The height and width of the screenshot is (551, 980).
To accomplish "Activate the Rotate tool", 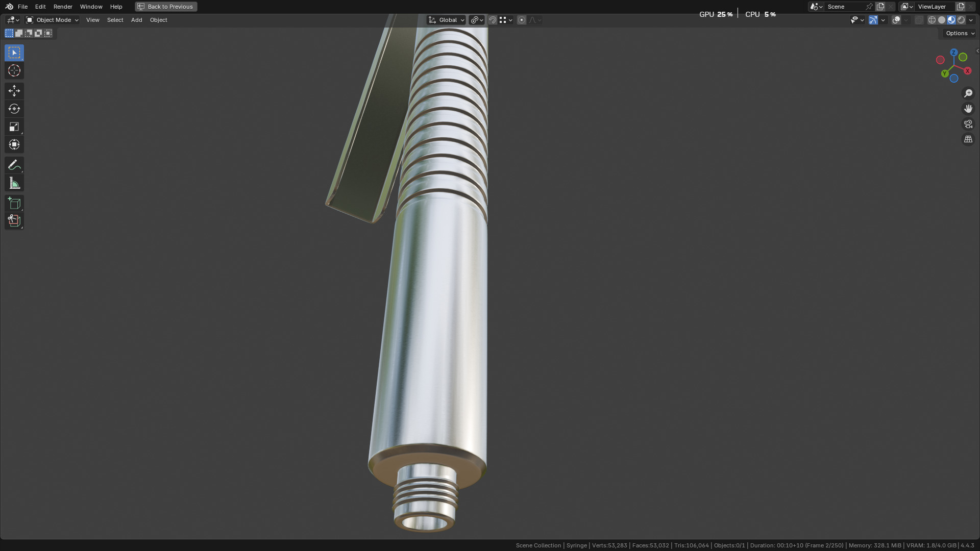I will coord(14,109).
